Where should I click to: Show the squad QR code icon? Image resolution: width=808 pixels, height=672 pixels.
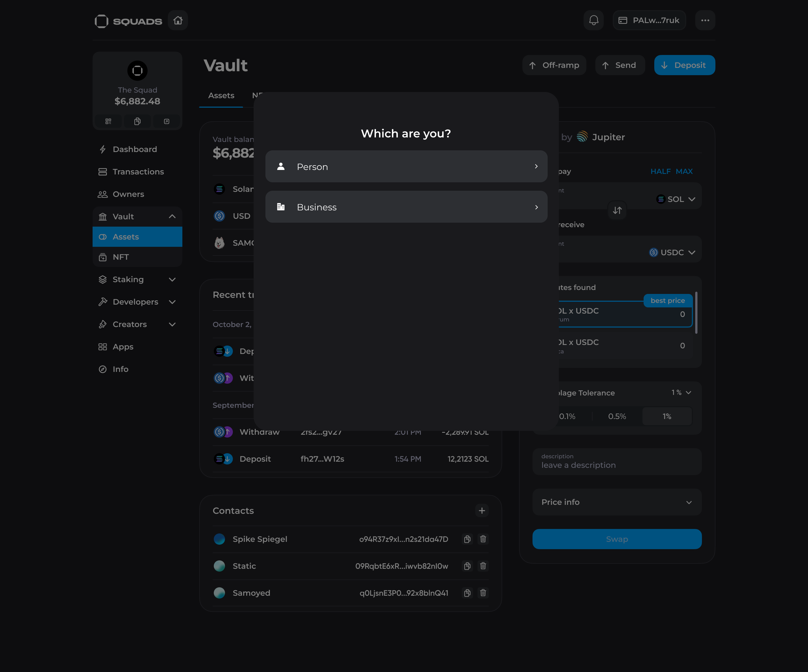click(108, 121)
